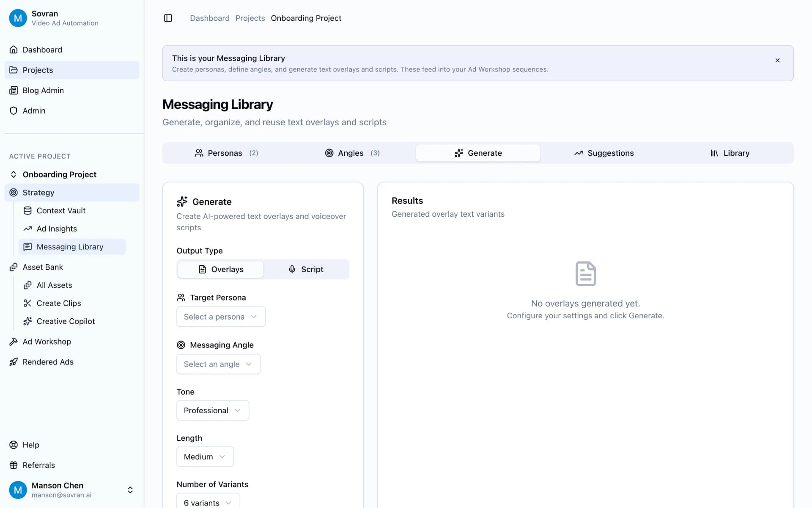Click Onboarding Project breadcrumb

[306, 18]
